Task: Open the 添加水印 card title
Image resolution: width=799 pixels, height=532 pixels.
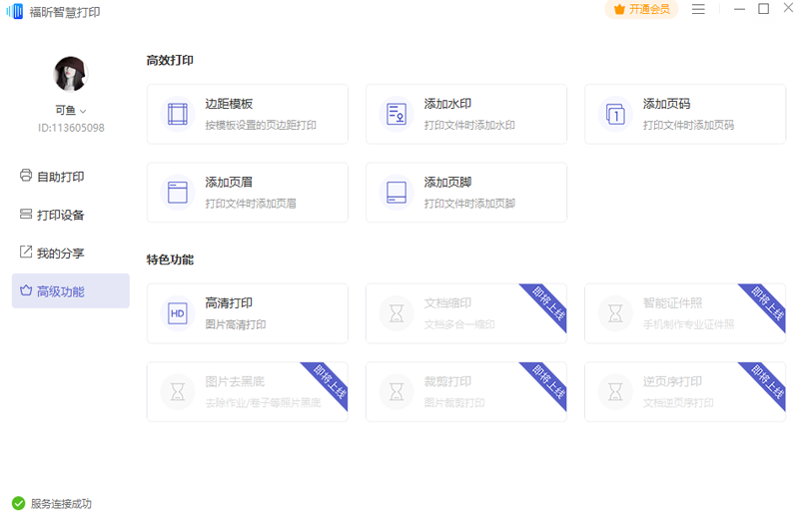Action: pos(447,104)
